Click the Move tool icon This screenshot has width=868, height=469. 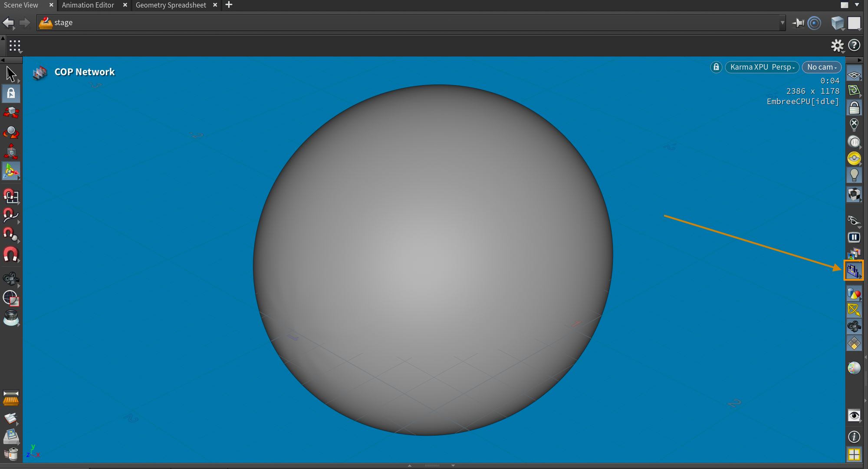11,112
